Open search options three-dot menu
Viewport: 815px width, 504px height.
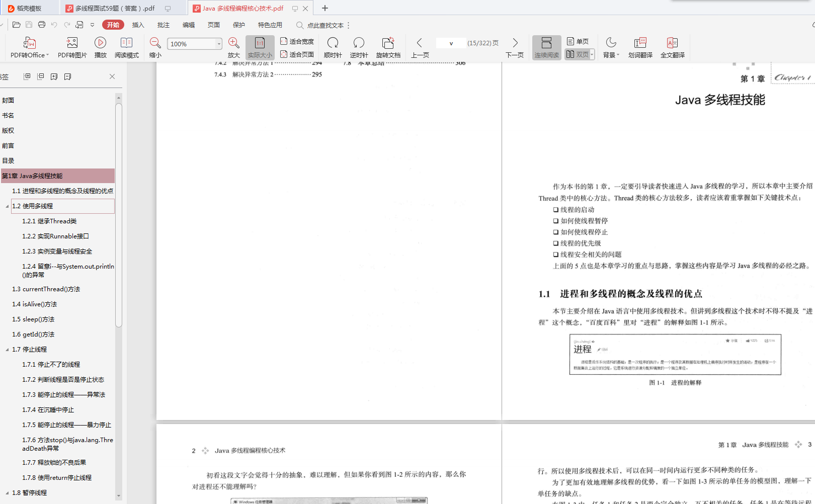tap(348, 25)
